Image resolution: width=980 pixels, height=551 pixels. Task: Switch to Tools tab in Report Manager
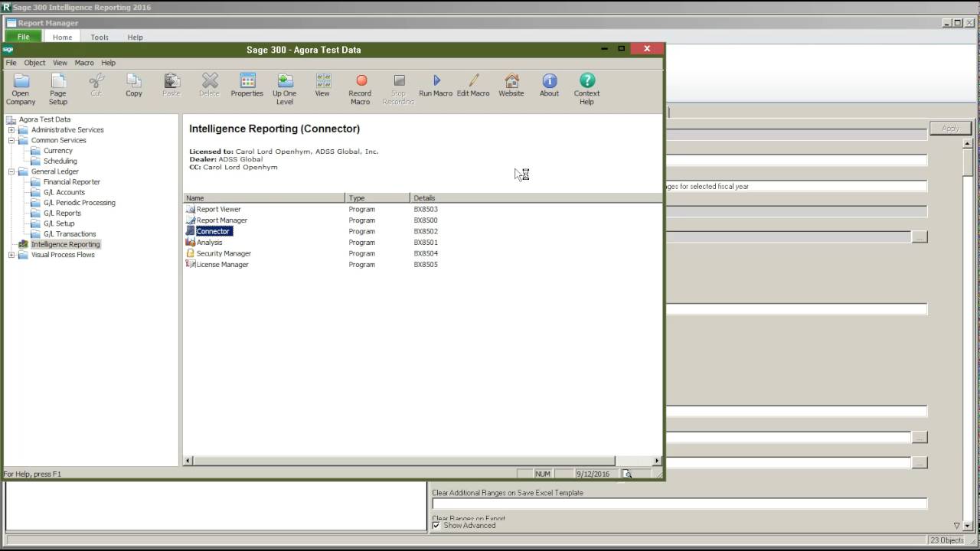point(100,37)
